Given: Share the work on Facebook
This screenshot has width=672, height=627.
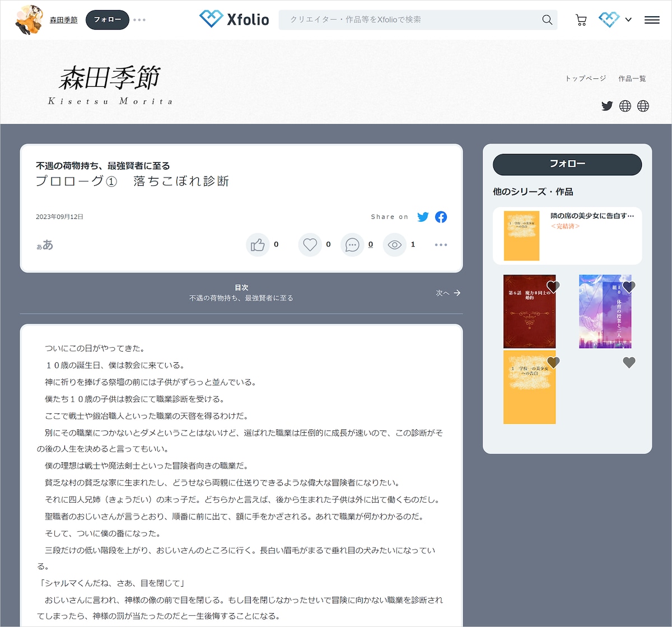Looking at the screenshot, I should pos(441,217).
